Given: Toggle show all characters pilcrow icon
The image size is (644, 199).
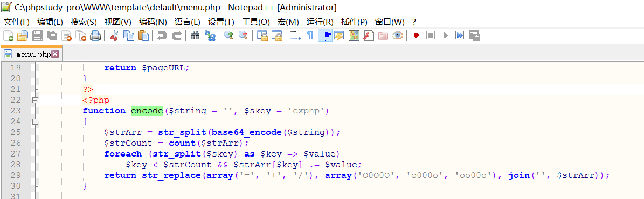Looking at the screenshot, I should pos(310,35).
